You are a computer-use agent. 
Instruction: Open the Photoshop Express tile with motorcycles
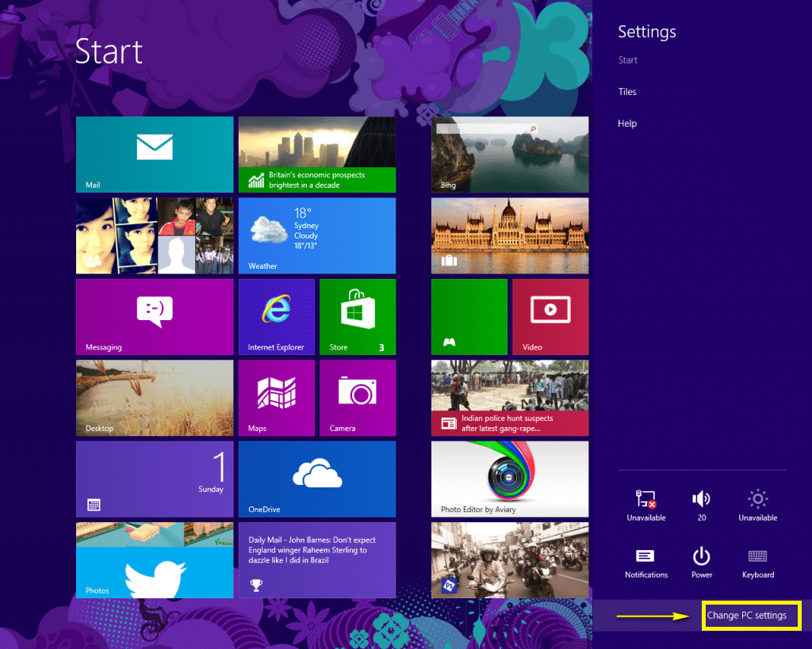click(510, 560)
